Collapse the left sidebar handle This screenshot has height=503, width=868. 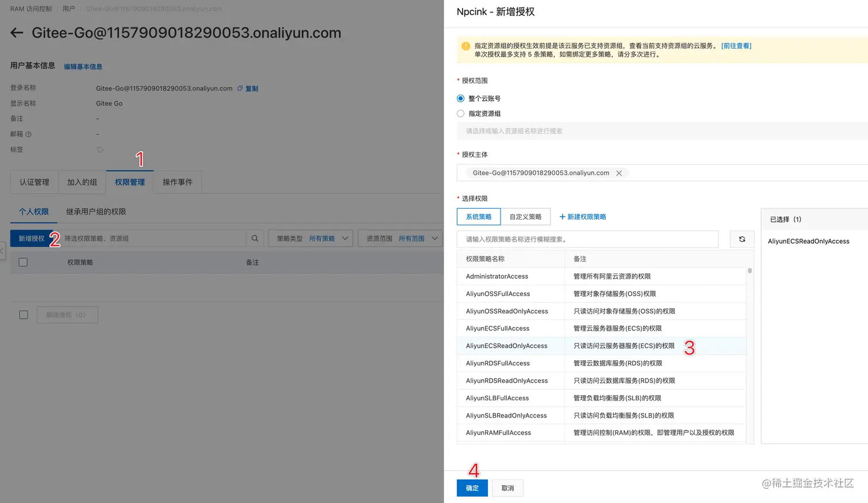2,251
